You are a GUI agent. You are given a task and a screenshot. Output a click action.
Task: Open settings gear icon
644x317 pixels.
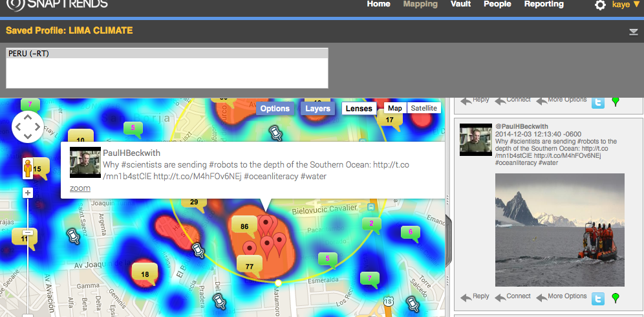[x=600, y=5]
